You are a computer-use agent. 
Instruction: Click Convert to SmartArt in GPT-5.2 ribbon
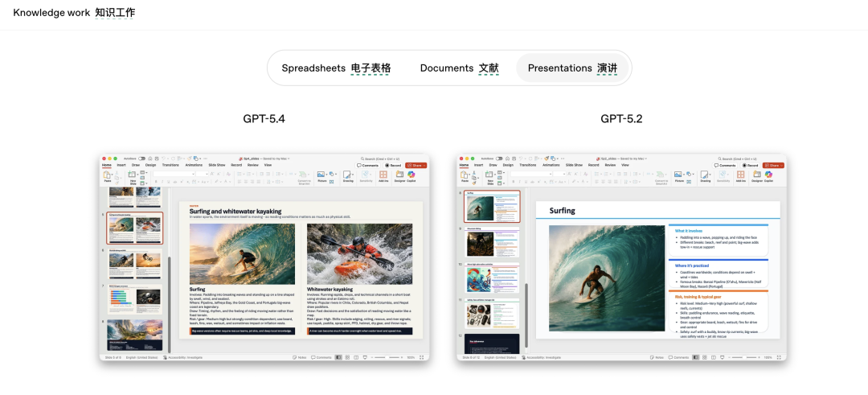[661, 176]
